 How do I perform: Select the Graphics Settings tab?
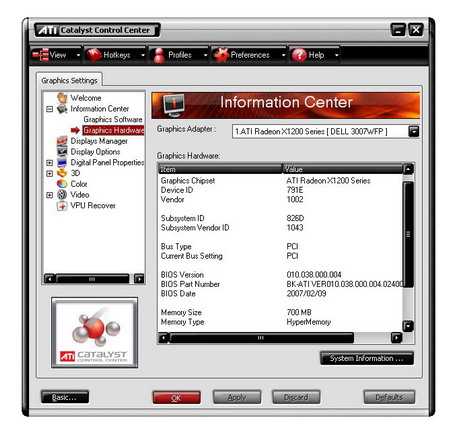tap(69, 80)
